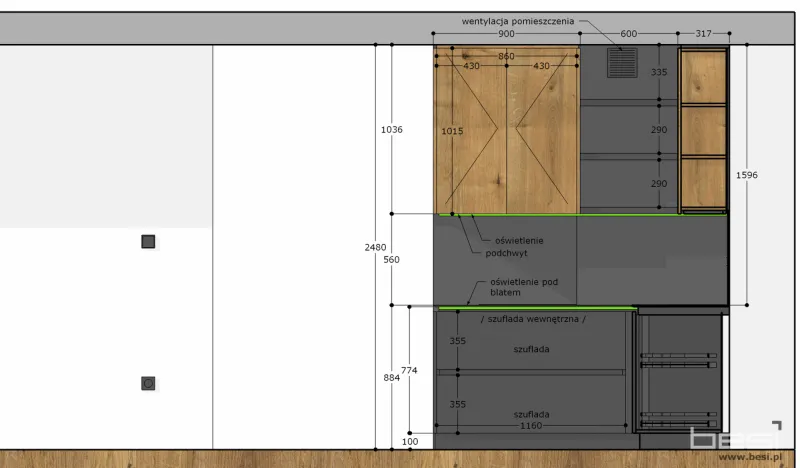The width and height of the screenshot is (800, 468).
Task: Select the 335 shelf height value
Action: [x=659, y=72]
